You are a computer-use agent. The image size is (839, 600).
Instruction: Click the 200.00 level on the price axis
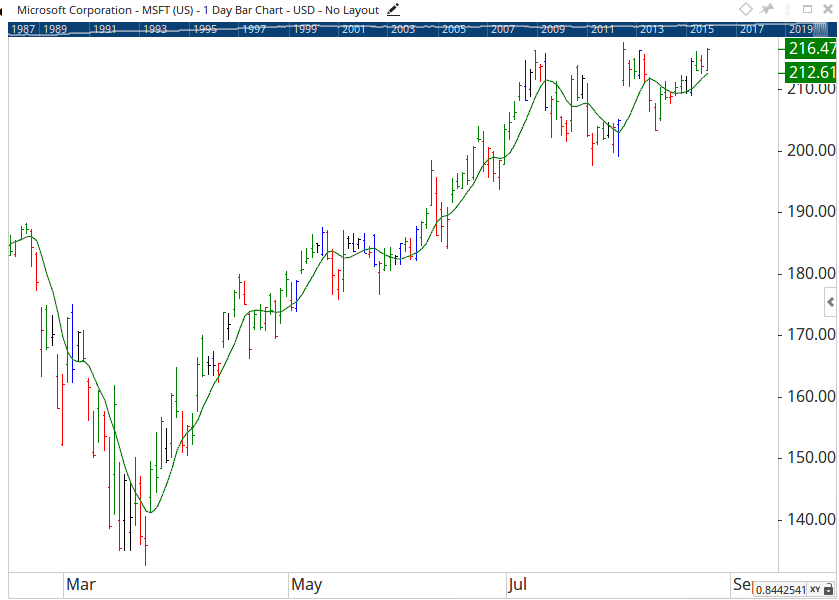pyautogui.click(x=811, y=150)
